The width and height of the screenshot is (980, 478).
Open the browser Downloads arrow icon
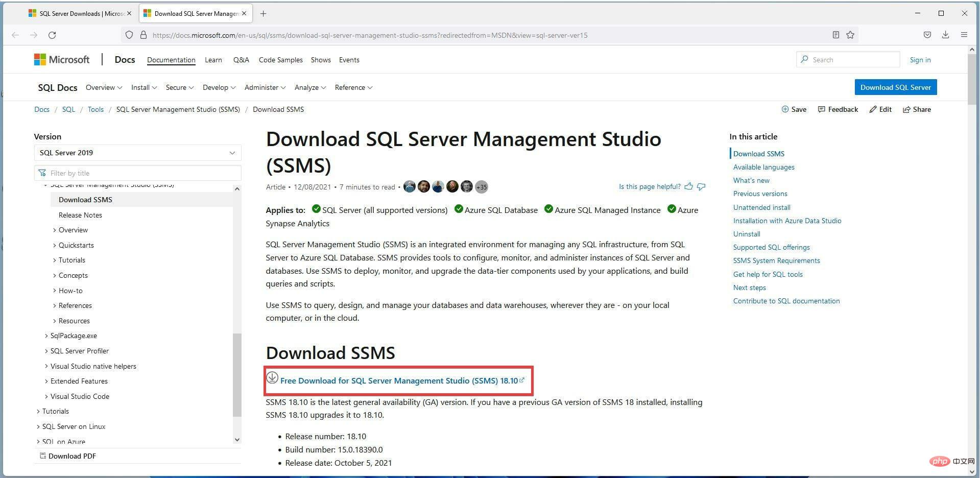(x=946, y=35)
